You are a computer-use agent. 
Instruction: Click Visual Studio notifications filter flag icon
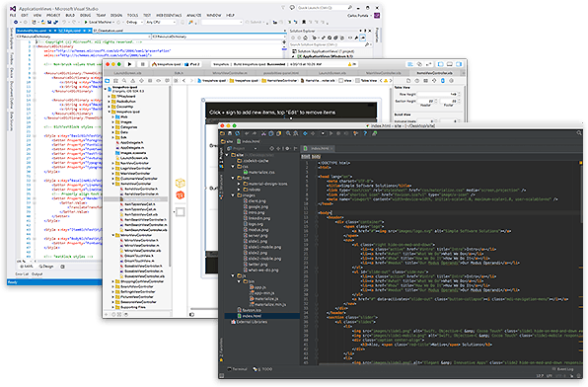284,8
